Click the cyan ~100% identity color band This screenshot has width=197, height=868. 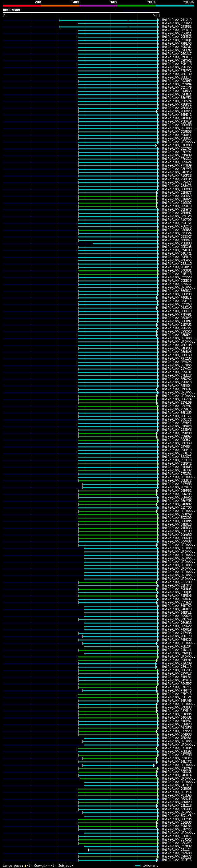[175, 6]
